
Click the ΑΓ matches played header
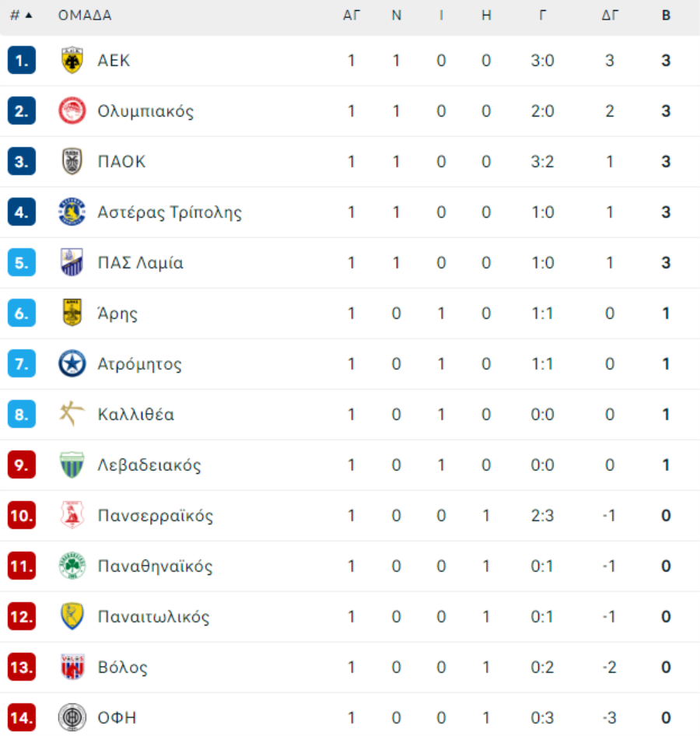pyautogui.click(x=352, y=16)
